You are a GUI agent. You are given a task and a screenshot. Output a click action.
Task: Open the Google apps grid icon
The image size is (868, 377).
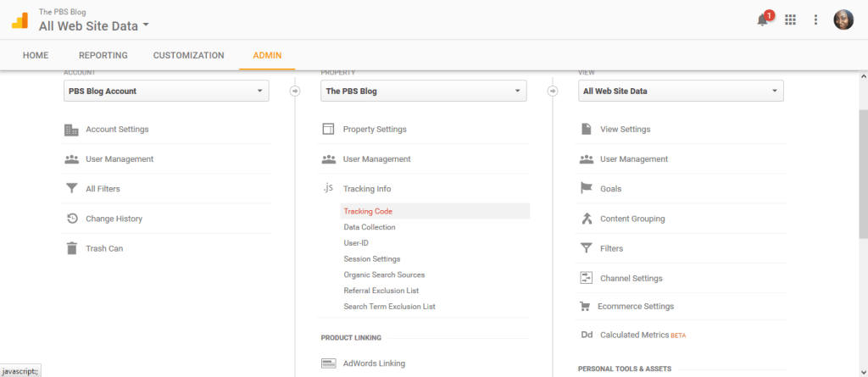coord(791,20)
